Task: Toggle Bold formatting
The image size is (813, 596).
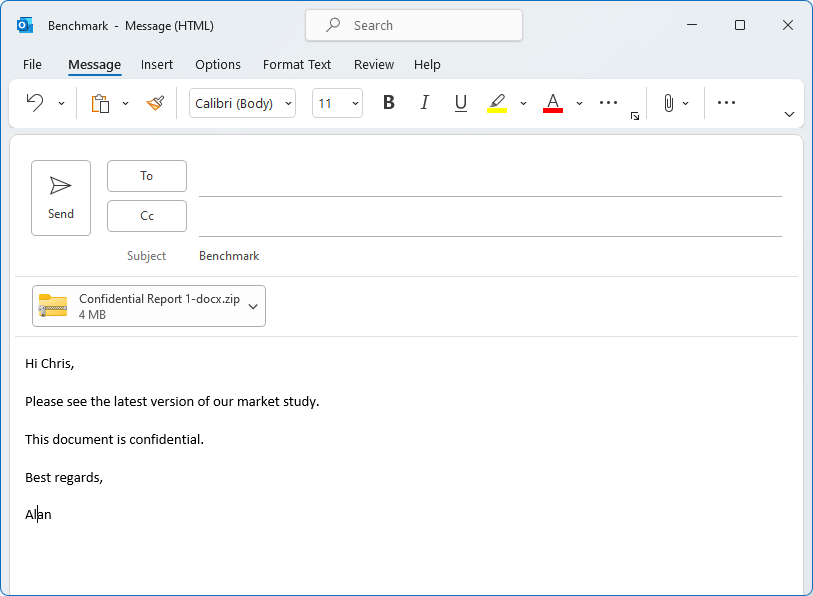Action: [388, 103]
